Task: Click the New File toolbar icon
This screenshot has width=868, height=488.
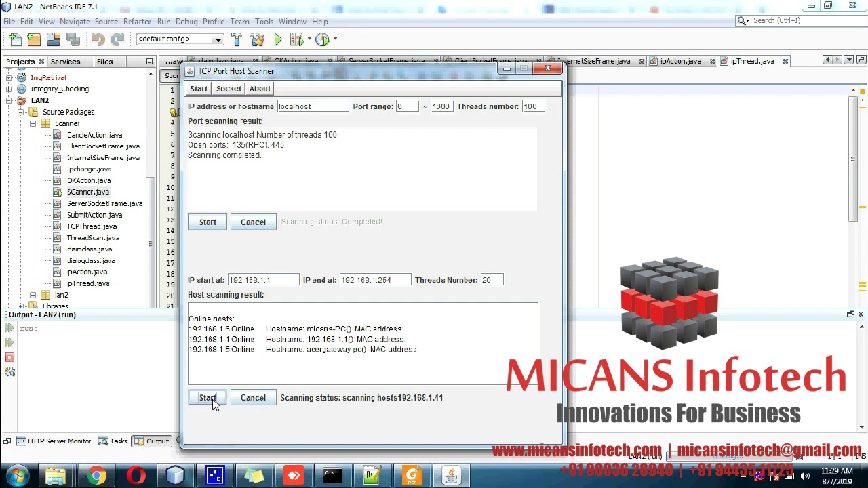Action: coord(15,40)
